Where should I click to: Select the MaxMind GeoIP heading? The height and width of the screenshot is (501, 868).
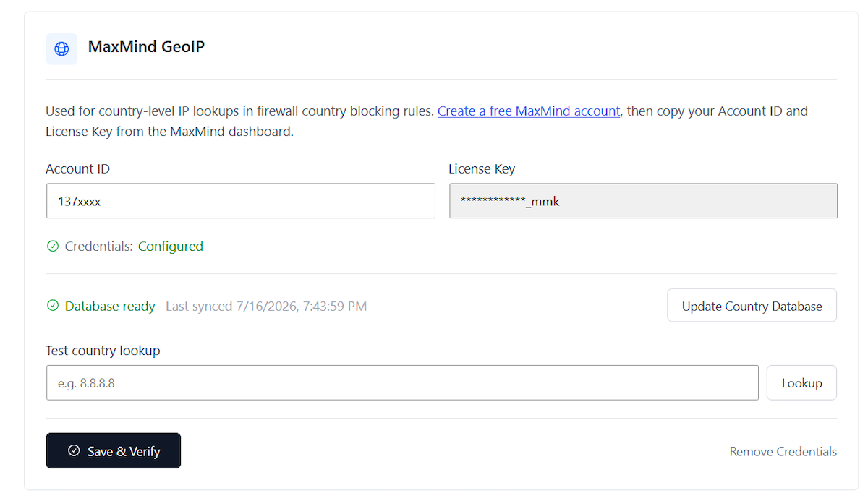pos(146,47)
